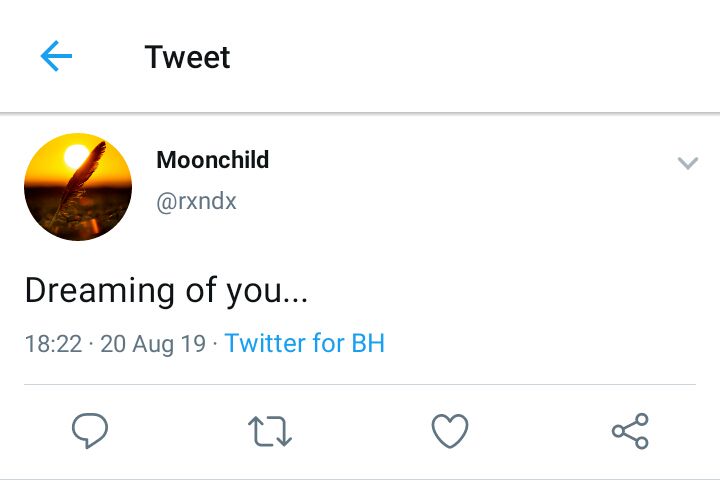The width and height of the screenshot is (720, 484).
Task: Tap the 20 Aug 19 date
Action: (x=153, y=343)
